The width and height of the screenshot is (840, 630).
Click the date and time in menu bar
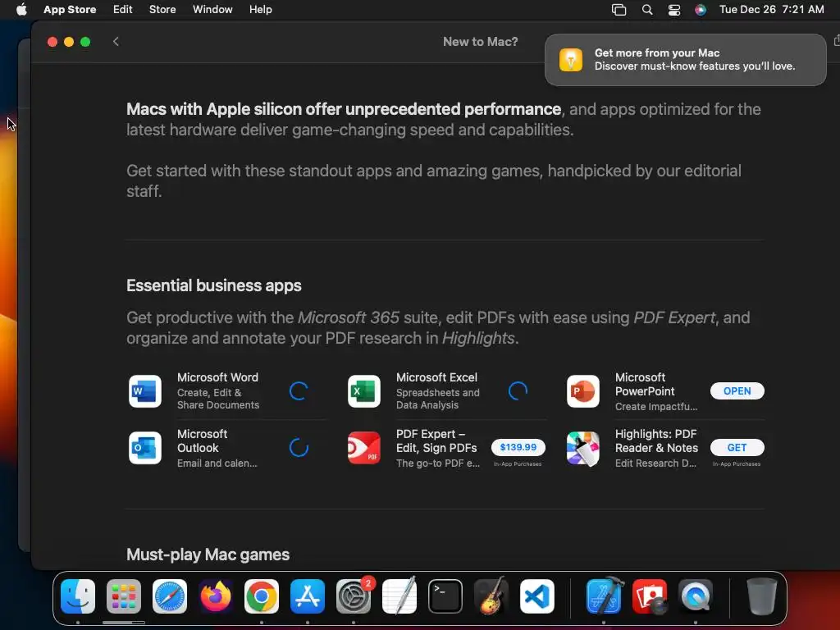(x=771, y=10)
